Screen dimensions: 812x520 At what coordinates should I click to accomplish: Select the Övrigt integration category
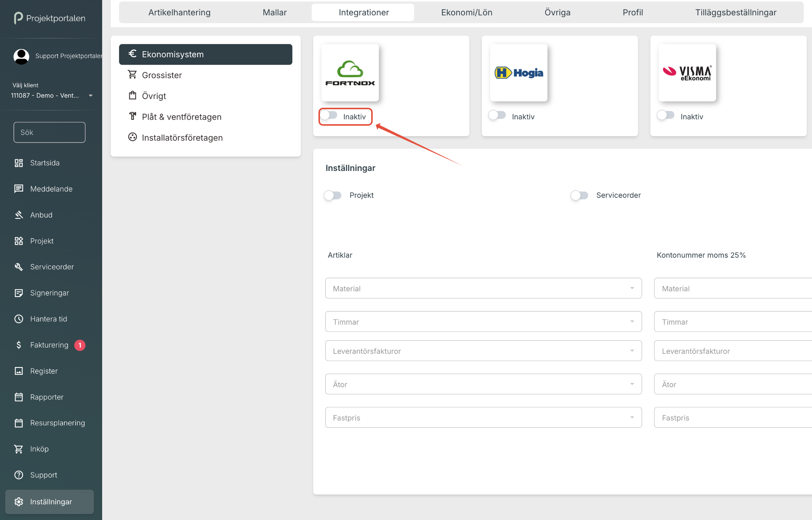tap(154, 96)
